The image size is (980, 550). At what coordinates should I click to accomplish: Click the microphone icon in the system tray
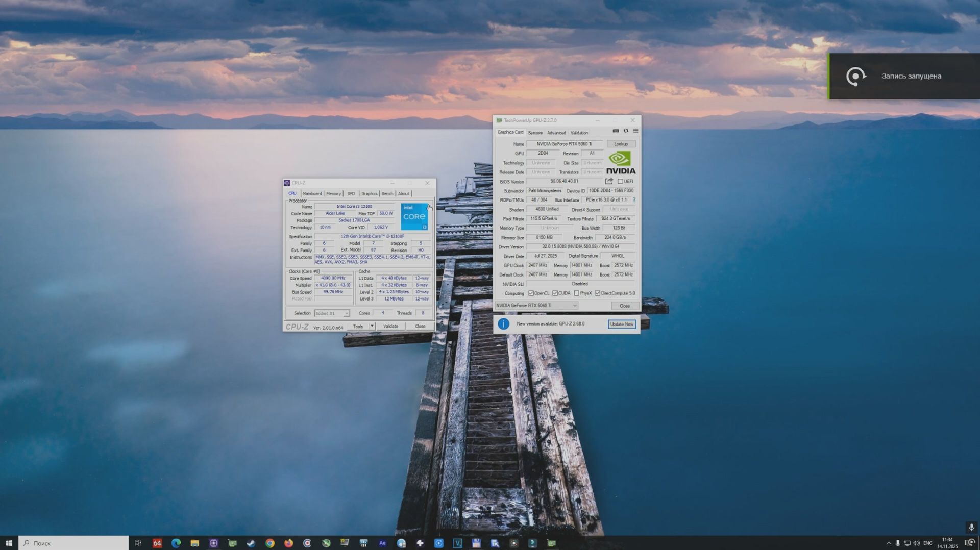[x=897, y=543]
